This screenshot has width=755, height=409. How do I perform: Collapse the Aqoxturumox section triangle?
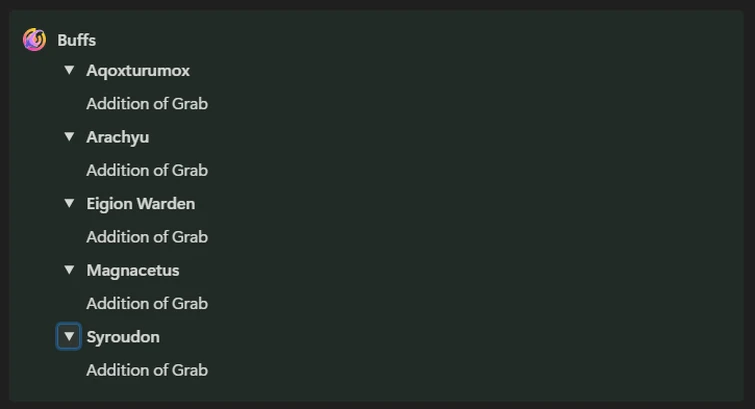click(69, 70)
